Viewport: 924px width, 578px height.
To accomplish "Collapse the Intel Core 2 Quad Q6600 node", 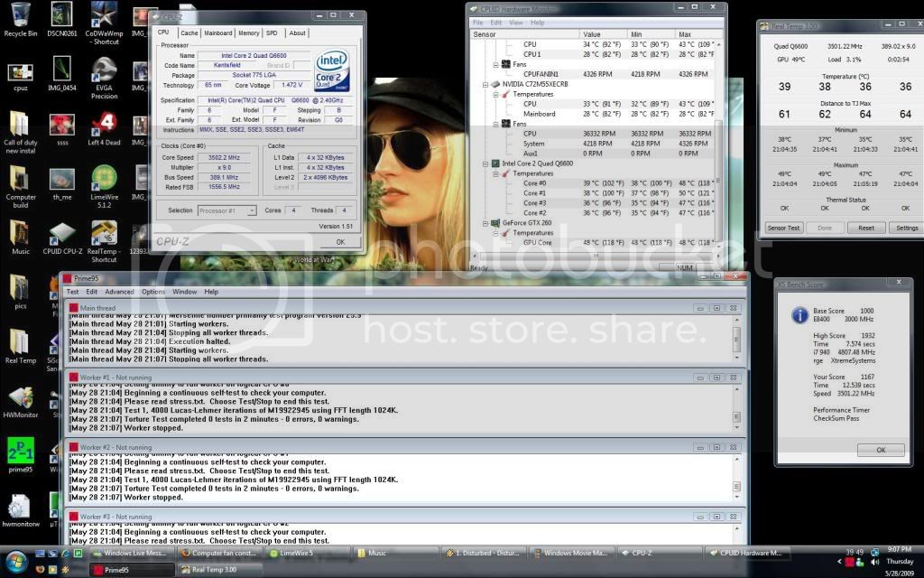I will 485,163.
